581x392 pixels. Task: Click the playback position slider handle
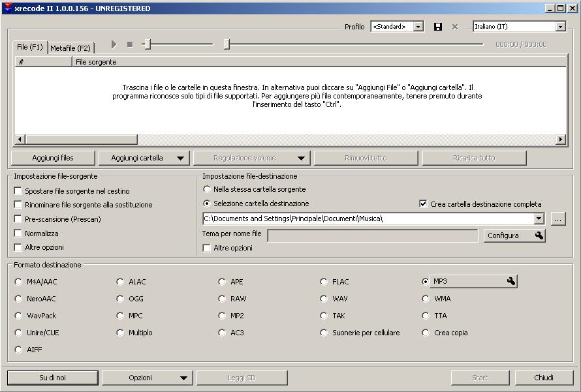(x=227, y=44)
